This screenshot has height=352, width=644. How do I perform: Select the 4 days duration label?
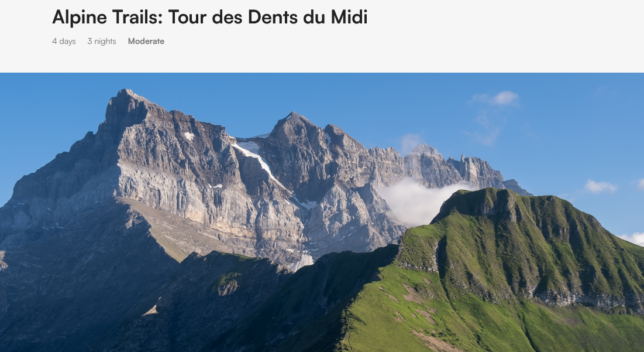pyautogui.click(x=64, y=41)
